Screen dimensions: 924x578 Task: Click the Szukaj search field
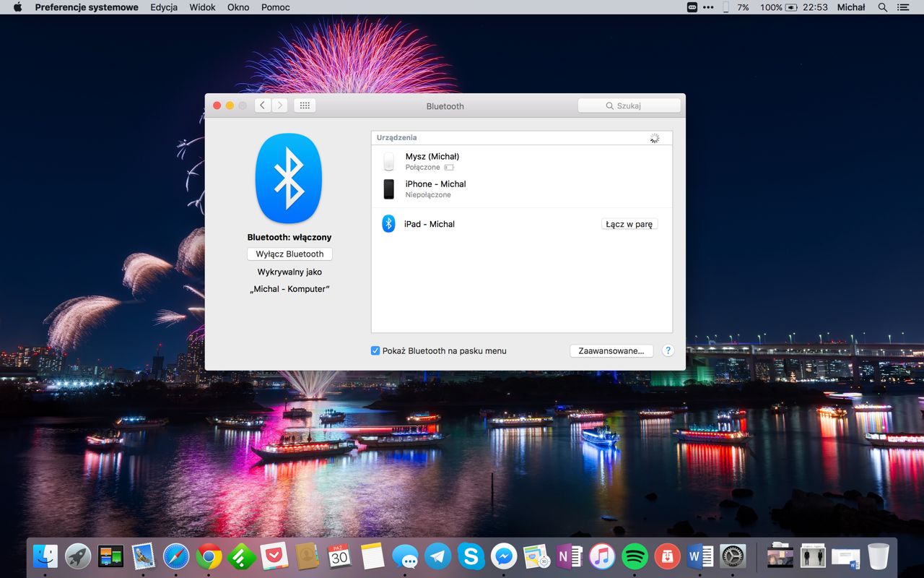(629, 105)
